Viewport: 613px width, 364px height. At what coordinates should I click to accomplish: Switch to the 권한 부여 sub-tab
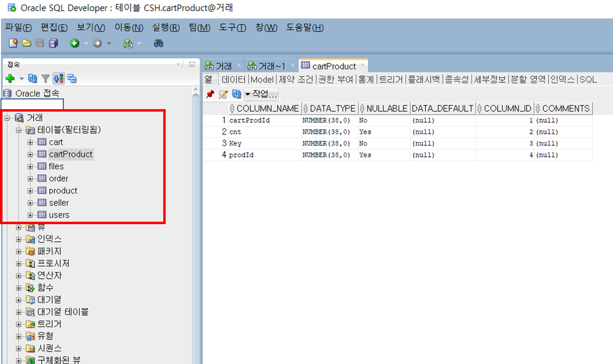[x=336, y=80]
